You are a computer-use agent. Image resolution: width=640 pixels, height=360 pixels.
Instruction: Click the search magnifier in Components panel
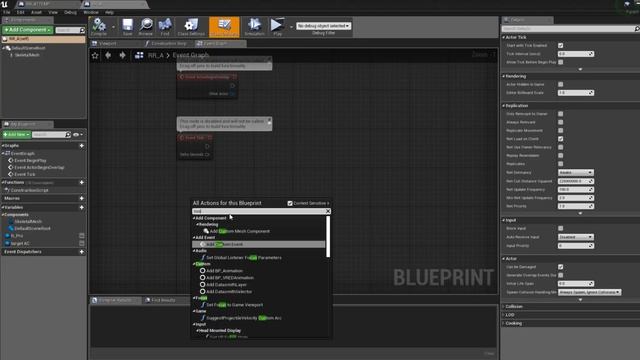pyautogui.click(x=82, y=30)
